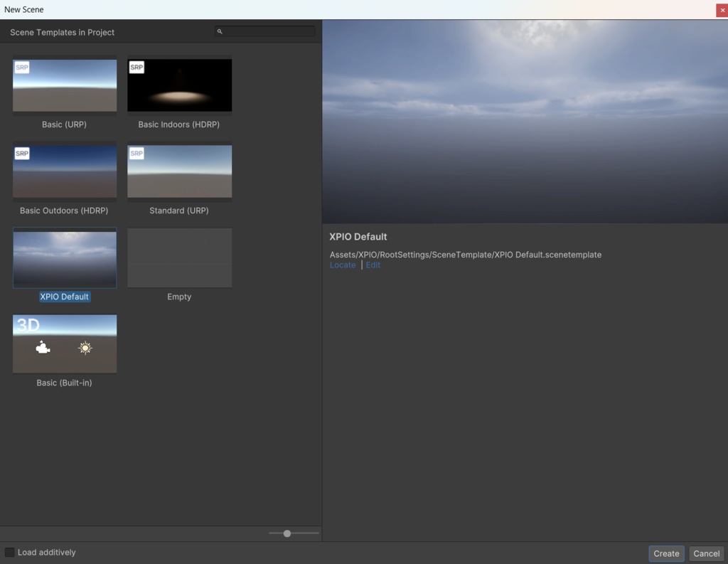Screen dimensions: 728x564
Task: Select the Basic (Built-in) template thumbnail
Action: (x=65, y=344)
